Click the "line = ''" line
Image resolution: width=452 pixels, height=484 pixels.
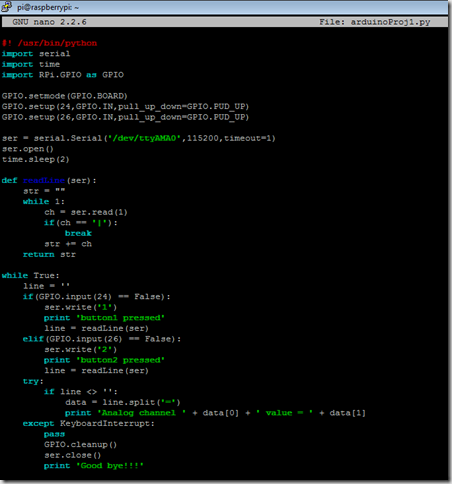click(x=46, y=286)
